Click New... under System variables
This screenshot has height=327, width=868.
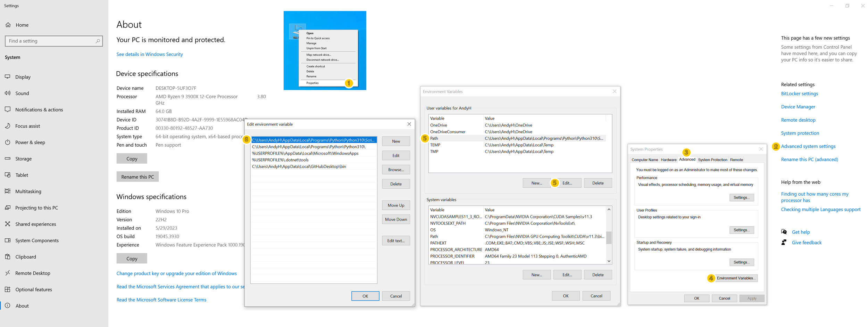click(x=536, y=275)
